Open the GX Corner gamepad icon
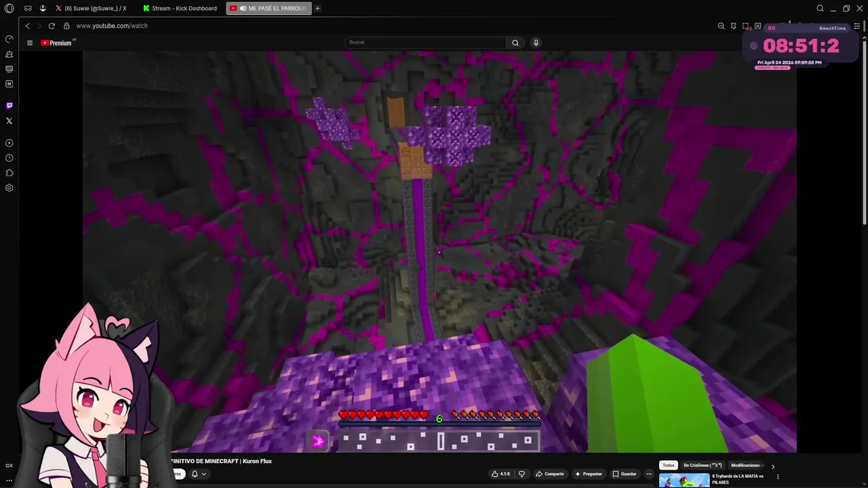The image size is (868, 488). click(x=28, y=8)
